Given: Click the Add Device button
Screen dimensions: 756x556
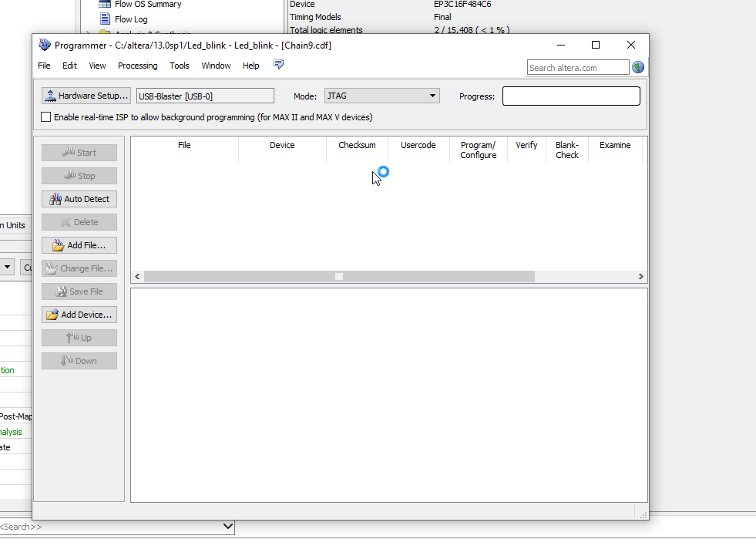Looking at the screenshot, I should (x=79, y=315).
